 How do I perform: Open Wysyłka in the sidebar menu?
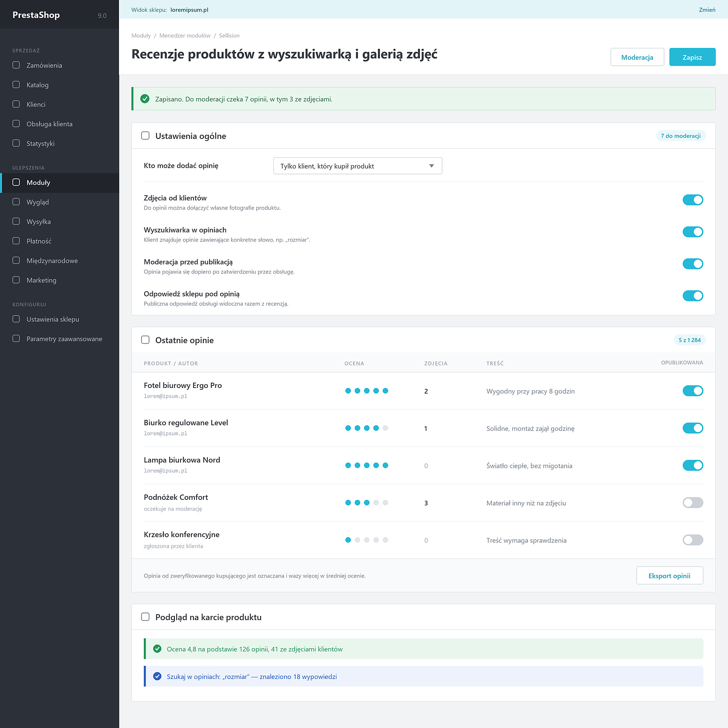click(x=59, y=222)
